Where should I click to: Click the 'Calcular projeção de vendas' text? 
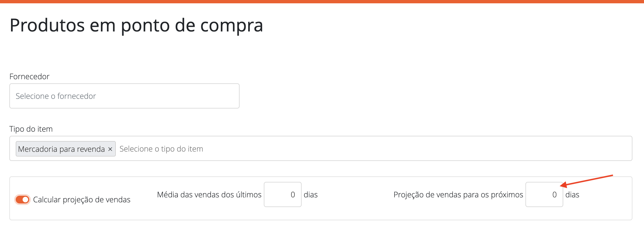82,199
